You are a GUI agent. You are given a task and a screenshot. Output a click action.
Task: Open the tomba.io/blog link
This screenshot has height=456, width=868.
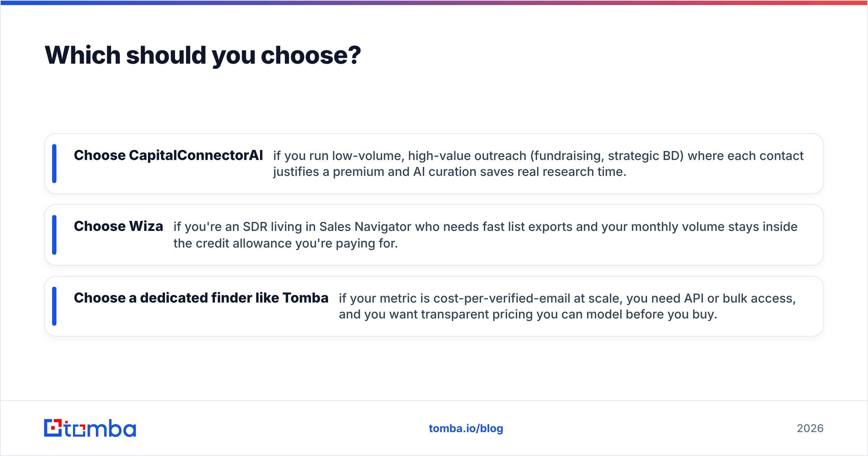466,428
